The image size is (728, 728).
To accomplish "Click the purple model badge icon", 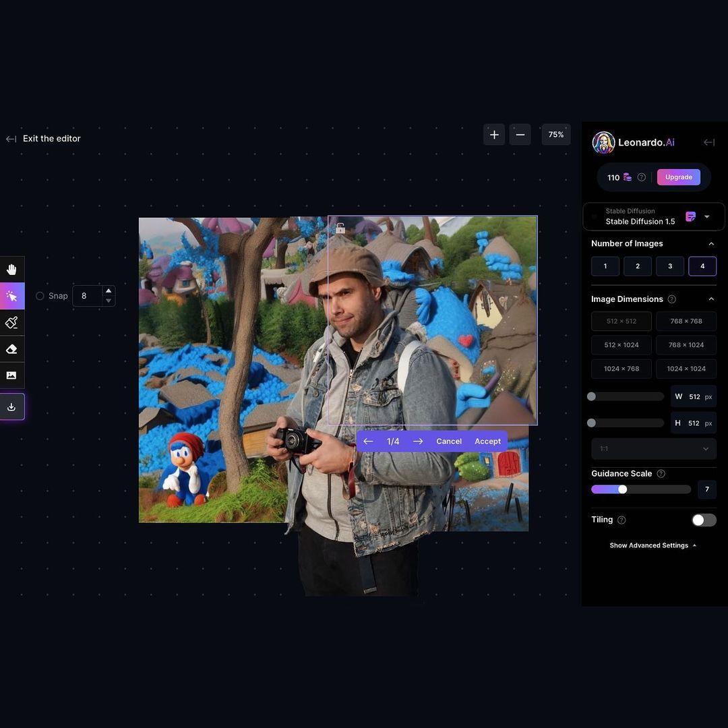I will coord(690,216).
